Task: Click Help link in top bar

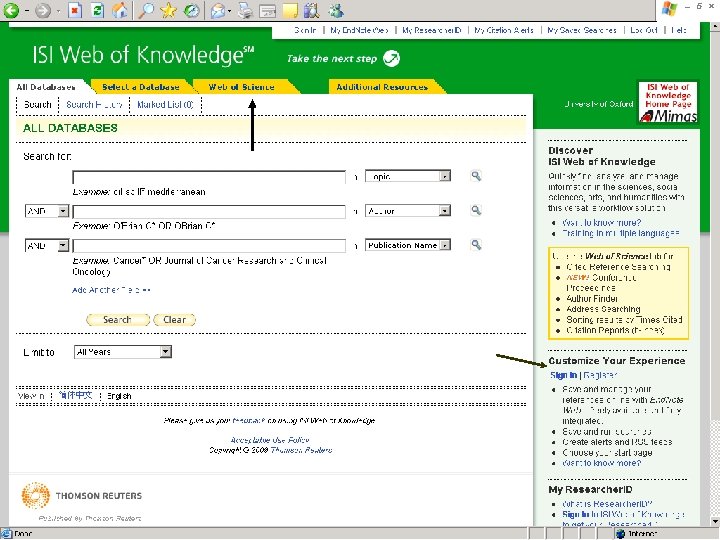Action: pos(679,30)
